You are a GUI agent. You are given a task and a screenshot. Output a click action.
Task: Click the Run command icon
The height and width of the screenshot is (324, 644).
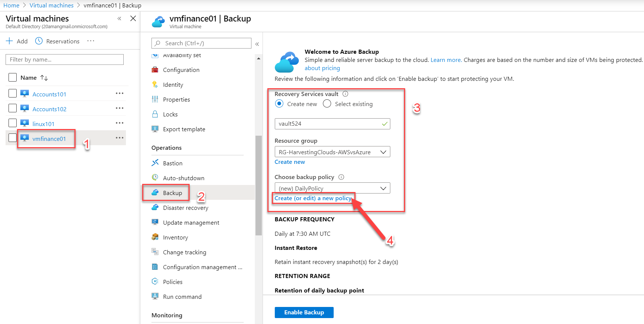155,296
